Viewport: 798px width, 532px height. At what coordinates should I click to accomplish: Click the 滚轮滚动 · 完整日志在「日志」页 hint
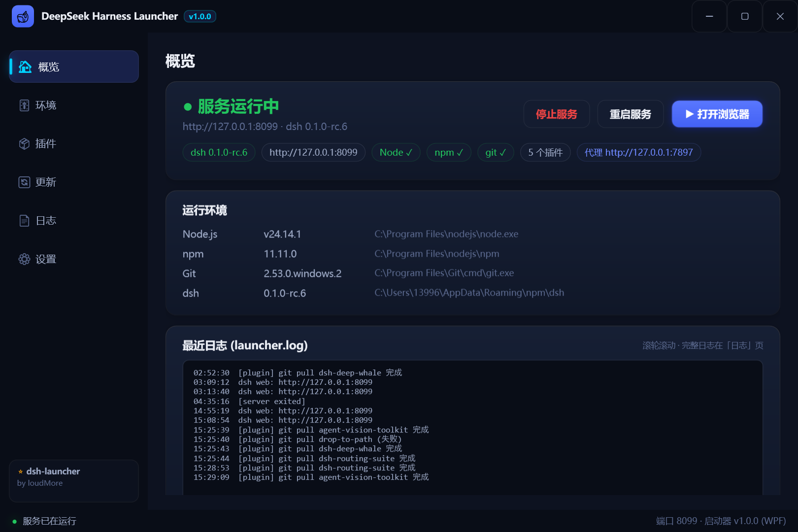click(703, 345)
